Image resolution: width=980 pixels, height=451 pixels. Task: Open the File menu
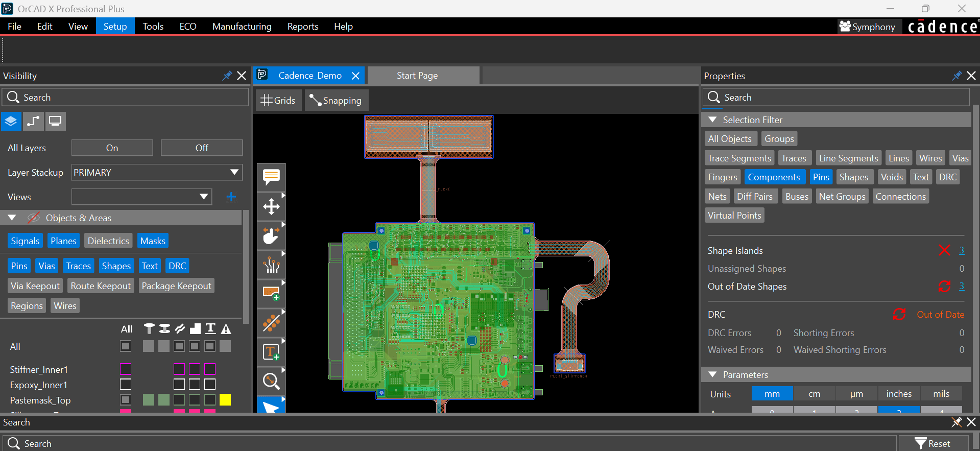14,27
